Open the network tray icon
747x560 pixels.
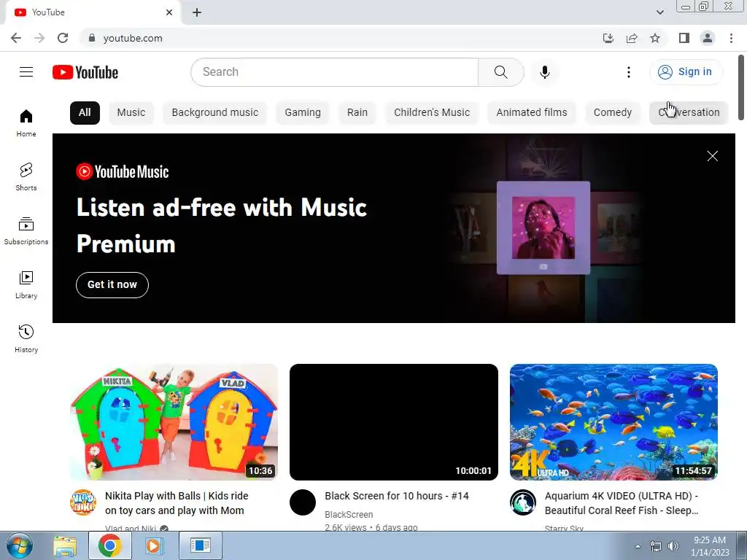point(656,546)
